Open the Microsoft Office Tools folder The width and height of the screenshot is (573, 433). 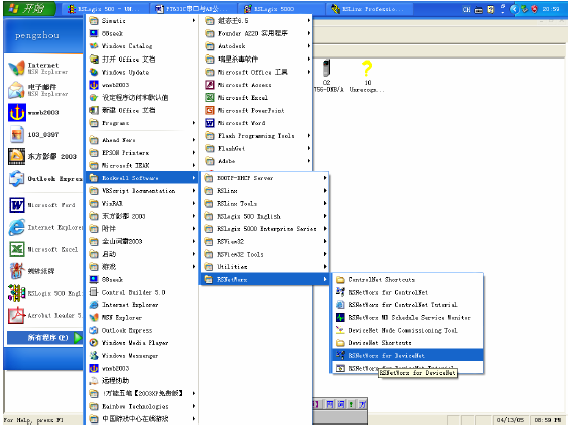(257, 72)
